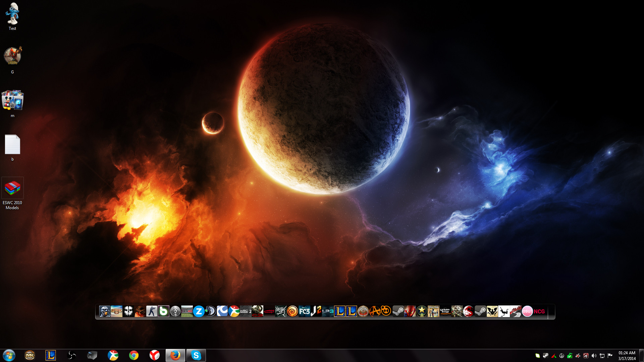The image size is (644, 362).
Task: Click the Steam icon in the system tray
Action: 546,356
